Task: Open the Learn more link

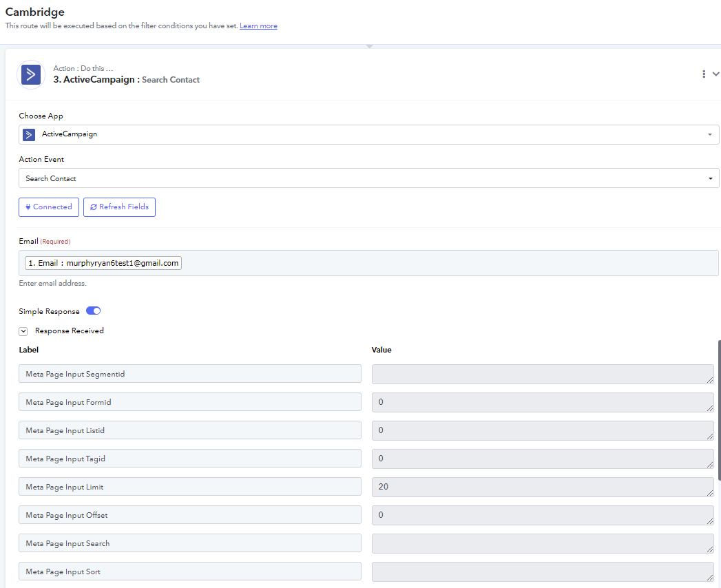Action: (x=258, y=25)
